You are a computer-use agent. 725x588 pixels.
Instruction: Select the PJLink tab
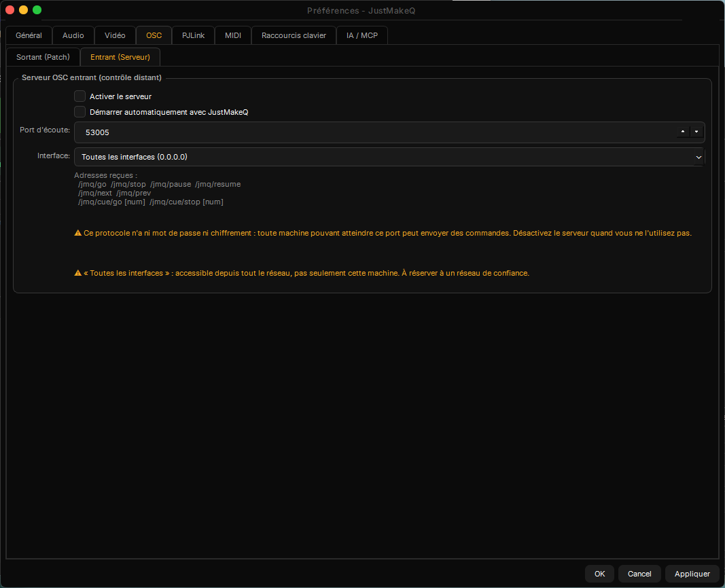(193, 35)
